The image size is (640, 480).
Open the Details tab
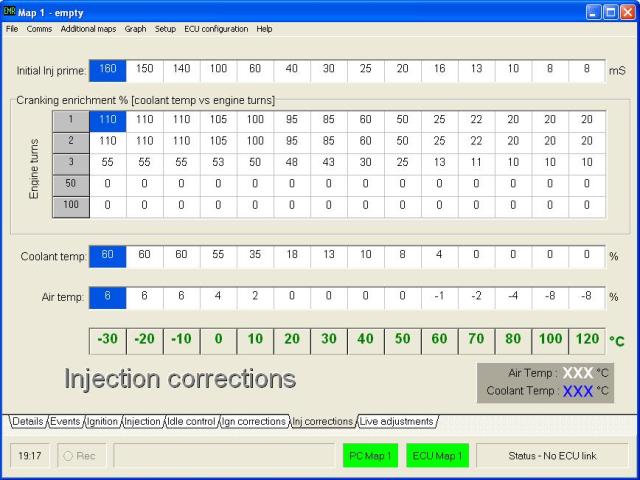tap(28, 422)
